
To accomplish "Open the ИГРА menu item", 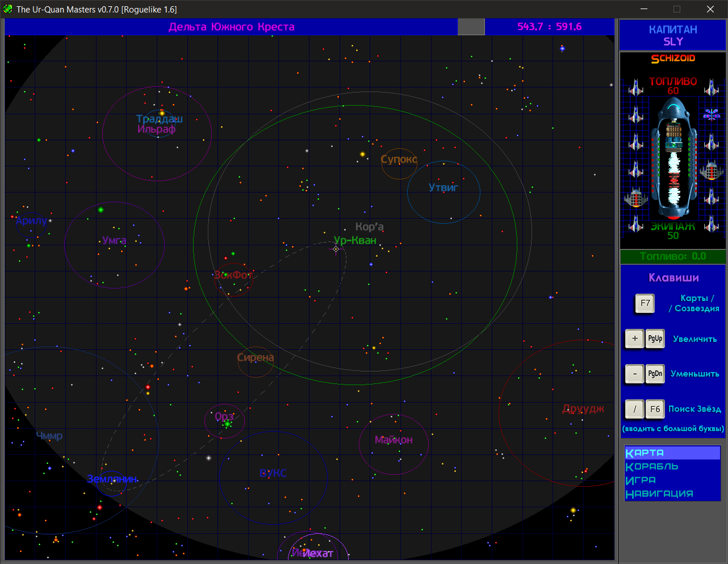I will point(641,480).
